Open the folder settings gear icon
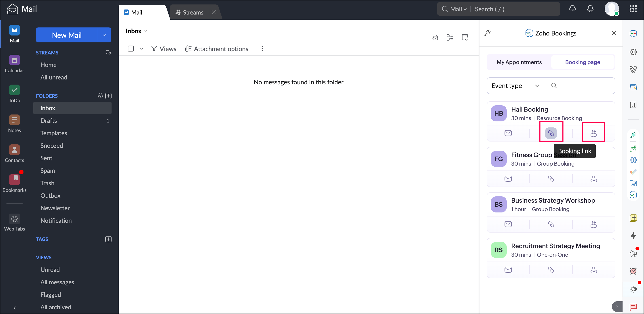The height and width of the screenshot is (314, 644). tap(100, 96)
